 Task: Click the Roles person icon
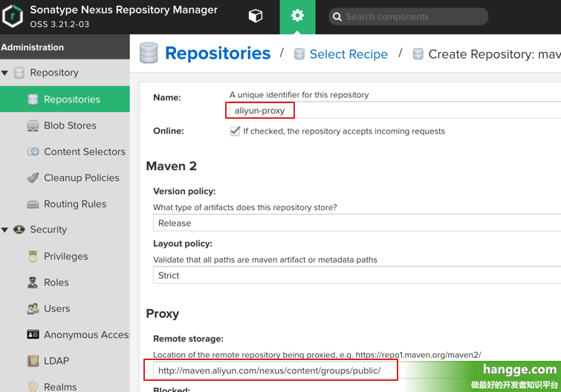click(x=33, y=282)
